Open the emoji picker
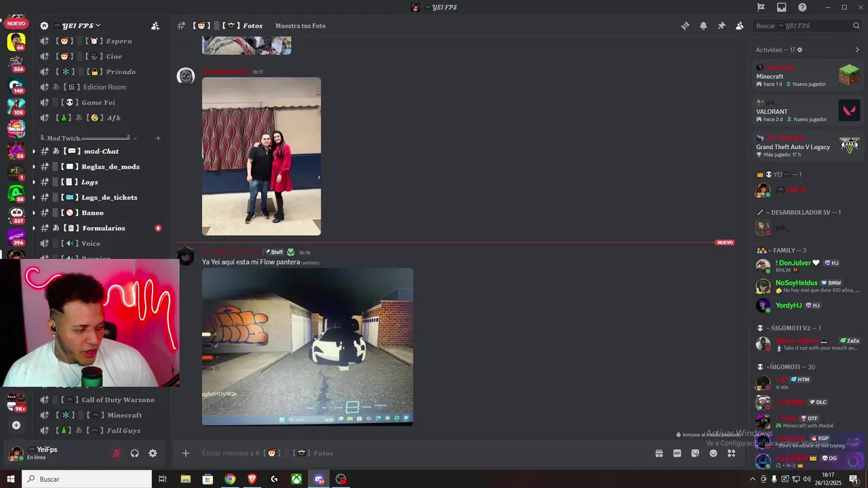This screenshot has width=868, height=488. tap(713, 453)
